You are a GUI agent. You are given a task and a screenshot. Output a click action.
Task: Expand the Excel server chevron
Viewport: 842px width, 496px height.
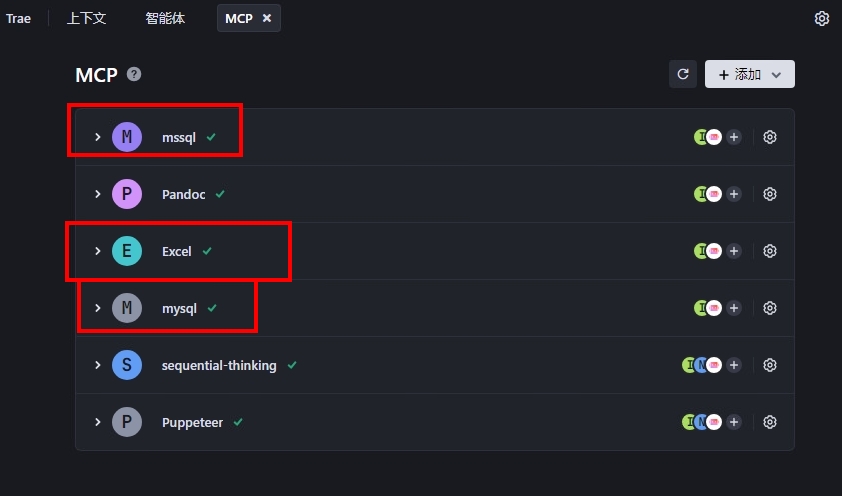pos(98,251)
